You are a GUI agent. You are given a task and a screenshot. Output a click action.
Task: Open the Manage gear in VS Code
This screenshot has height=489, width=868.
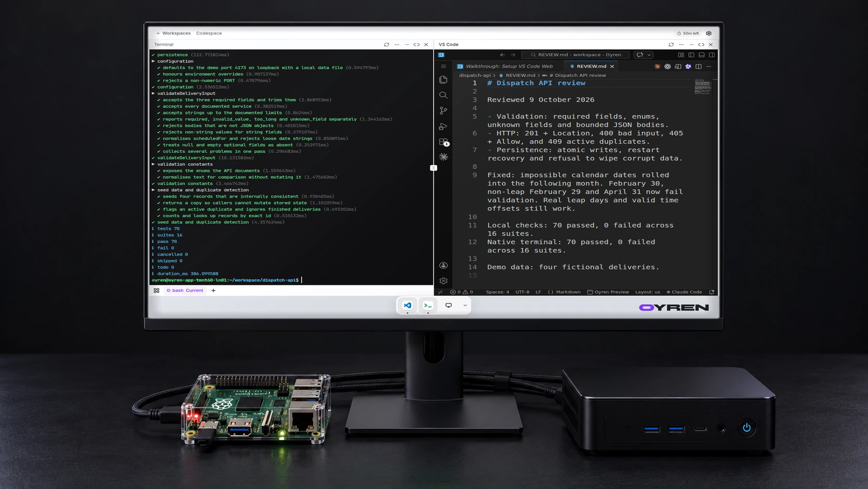point(443,281)
